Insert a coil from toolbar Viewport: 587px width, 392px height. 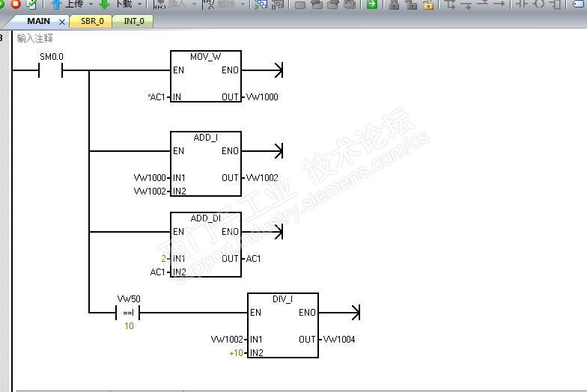(x=539, y=4)
